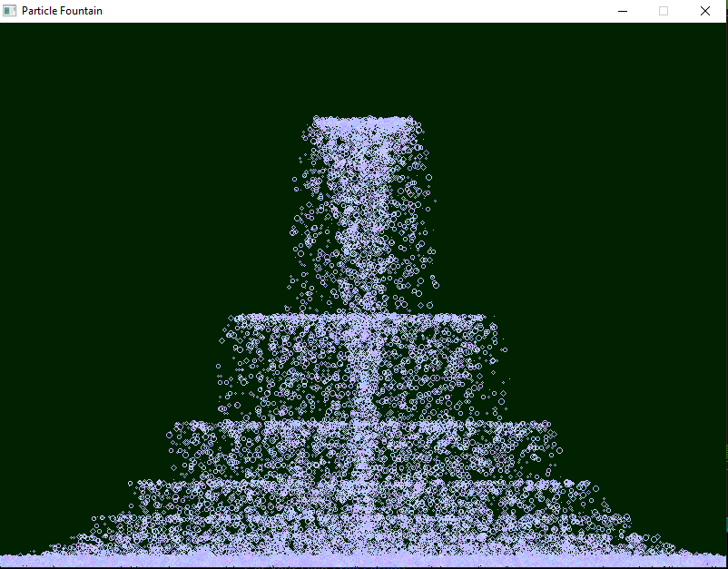Click the Particle Fountain app icon in title bar

(x=9, y=11)
